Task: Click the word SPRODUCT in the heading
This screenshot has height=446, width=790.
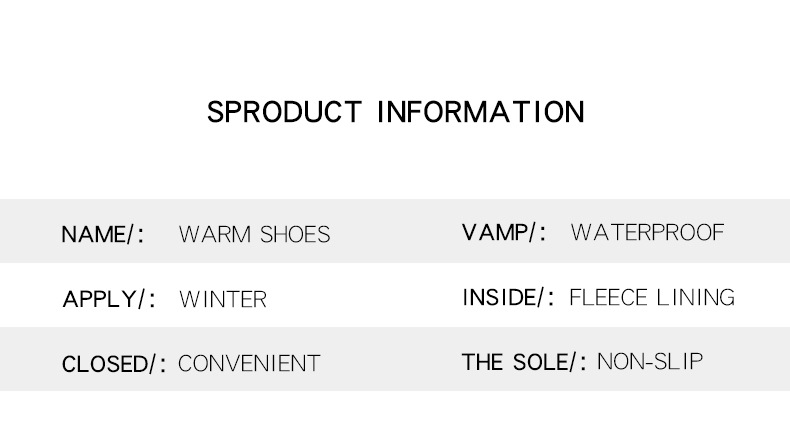Action: click(x=283, y=112)
